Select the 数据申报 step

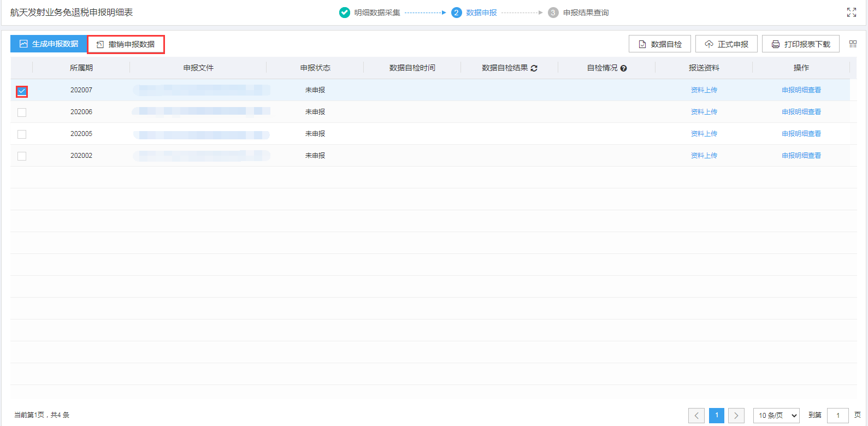[481, 13]
